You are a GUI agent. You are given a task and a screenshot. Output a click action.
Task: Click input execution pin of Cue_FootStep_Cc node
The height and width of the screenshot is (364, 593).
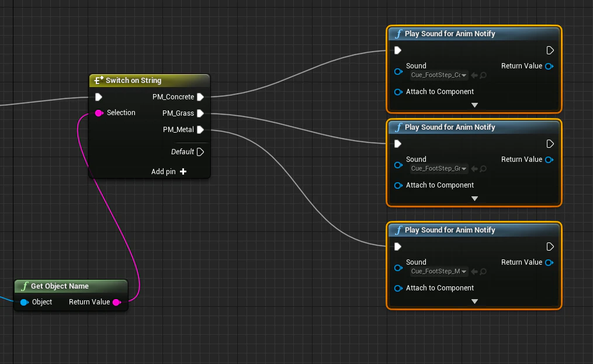coord(397,50)
